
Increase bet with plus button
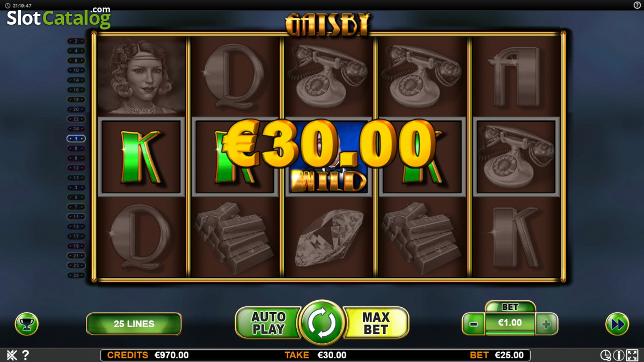pyautogui.click(x=546, y=324)
